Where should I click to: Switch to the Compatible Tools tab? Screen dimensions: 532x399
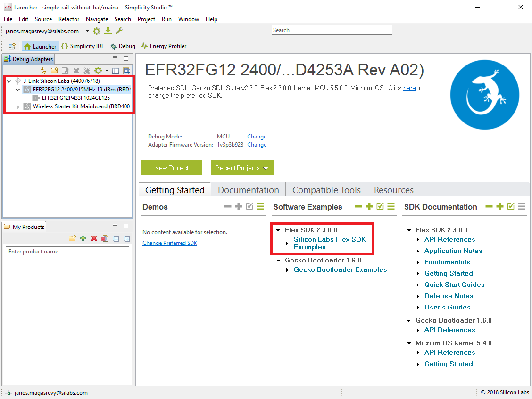pos(326,190)
